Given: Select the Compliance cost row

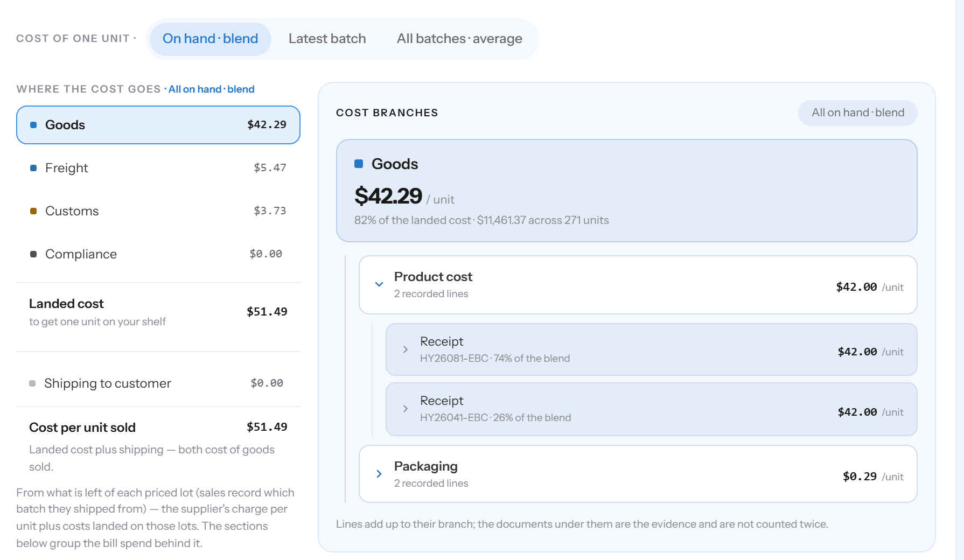Looking at the screenshot, I should tap(158, 254).
